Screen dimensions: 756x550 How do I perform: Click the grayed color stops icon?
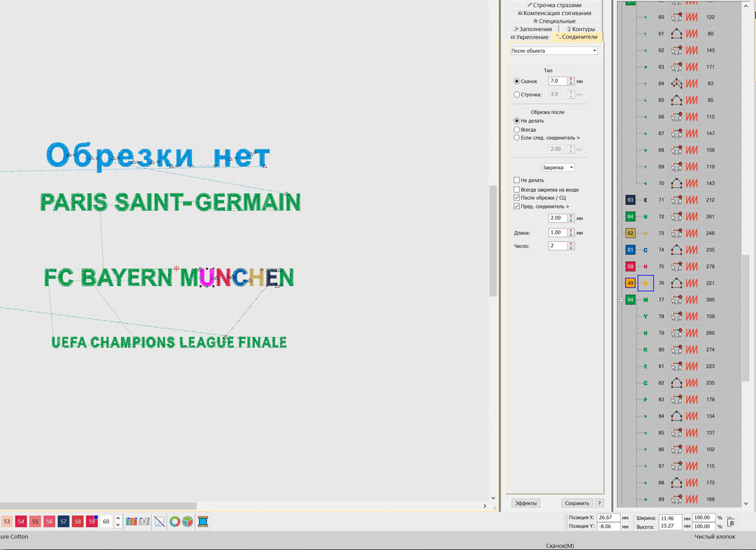point(144,521)
